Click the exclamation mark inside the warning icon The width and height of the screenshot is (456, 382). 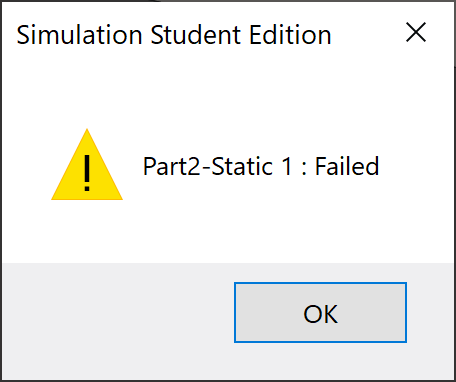[87, 173]
